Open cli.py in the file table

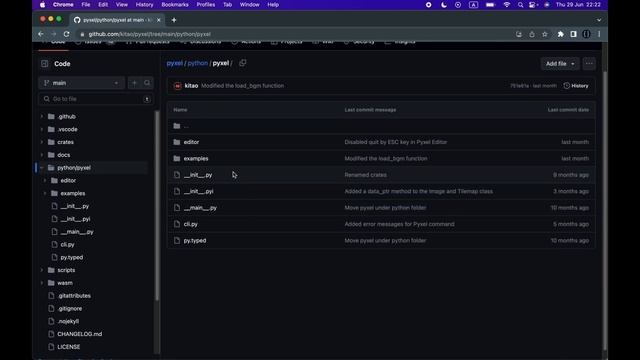coord(191,224)
